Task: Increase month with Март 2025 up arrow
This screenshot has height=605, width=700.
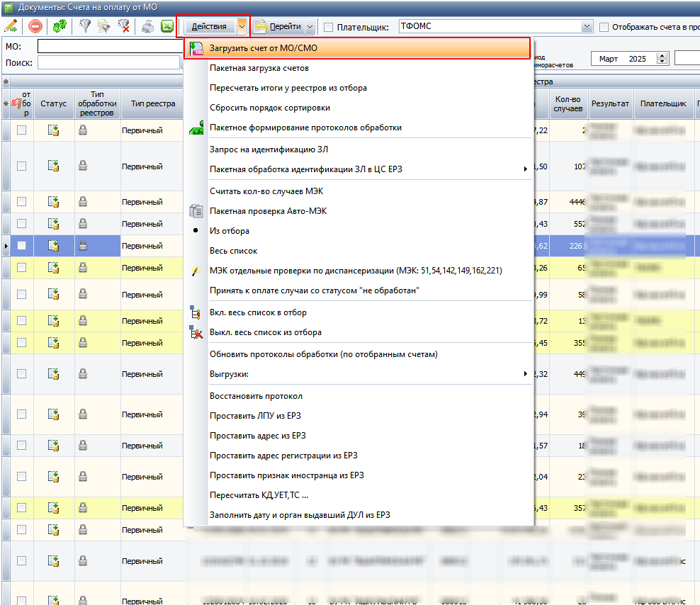Action: pyautogui.click(x=662, y=56)
